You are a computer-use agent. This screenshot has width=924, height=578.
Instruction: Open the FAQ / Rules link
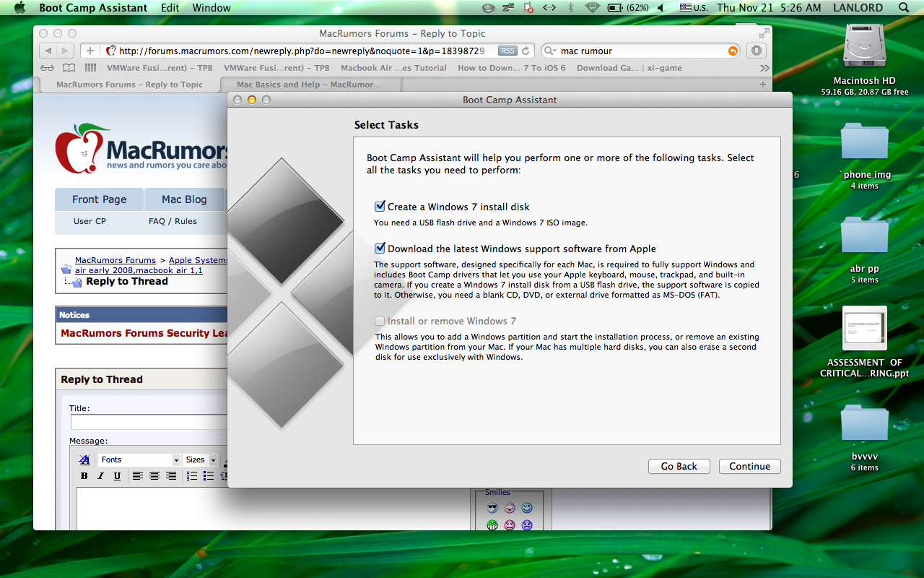[x=173, y=221]
